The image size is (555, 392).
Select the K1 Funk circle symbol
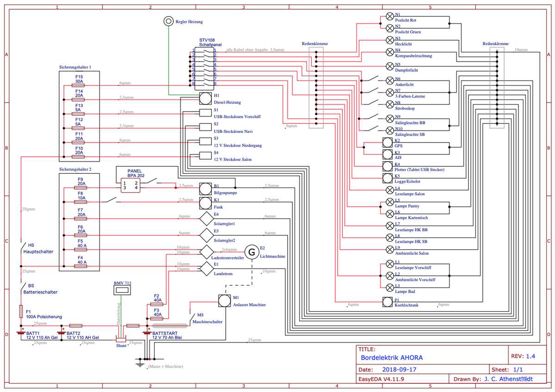[x=205, y=202]
